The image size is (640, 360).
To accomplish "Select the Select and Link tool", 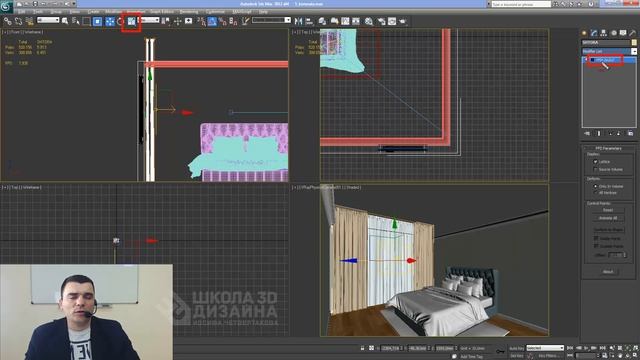I will 7,21.
